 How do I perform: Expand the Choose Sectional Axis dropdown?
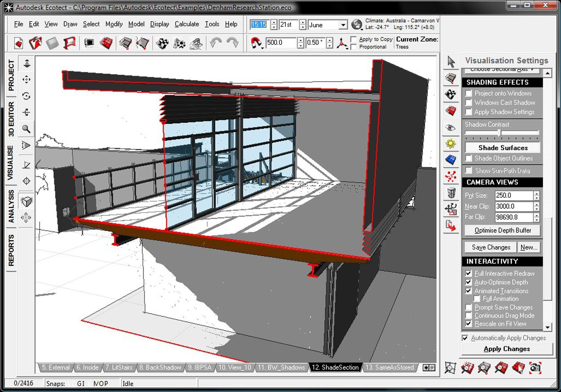pyautogui.click(x=502, y=70)
